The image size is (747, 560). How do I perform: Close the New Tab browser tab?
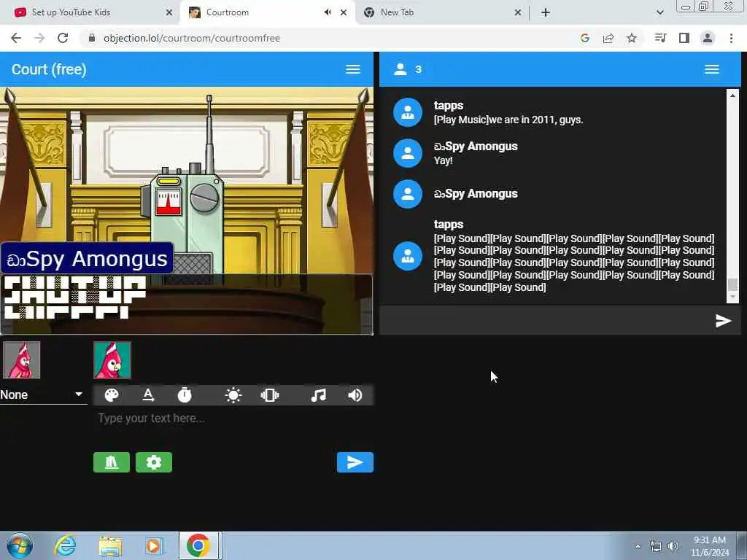[518, 13]
